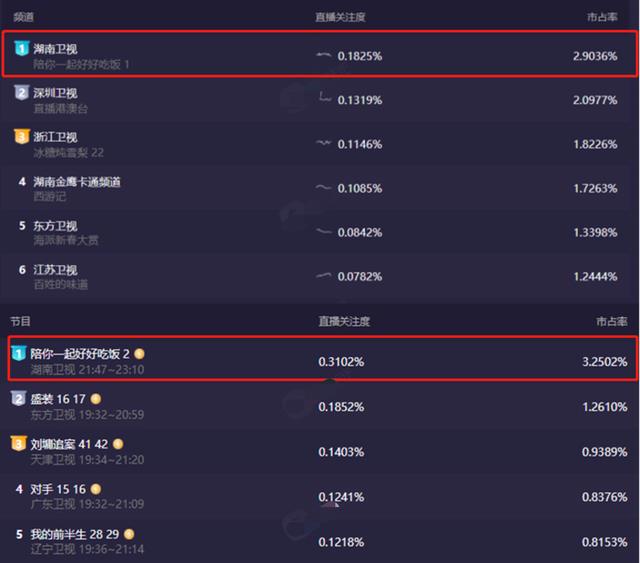The image size is (640, 563).
Task: Click the gold coin icon after 刘墉追案 41 42
Action: tap(118, 443)
